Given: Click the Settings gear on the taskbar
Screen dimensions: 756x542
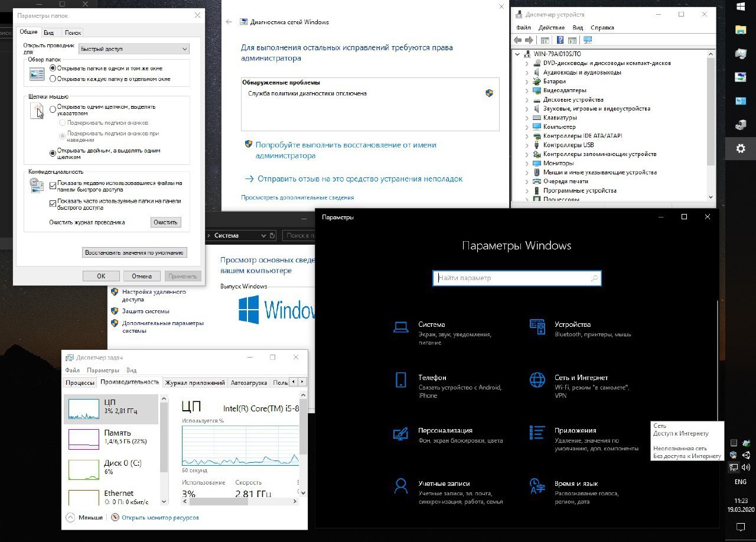Looking at the screenshot, I should pyautogui.click(x=741, y=149).
